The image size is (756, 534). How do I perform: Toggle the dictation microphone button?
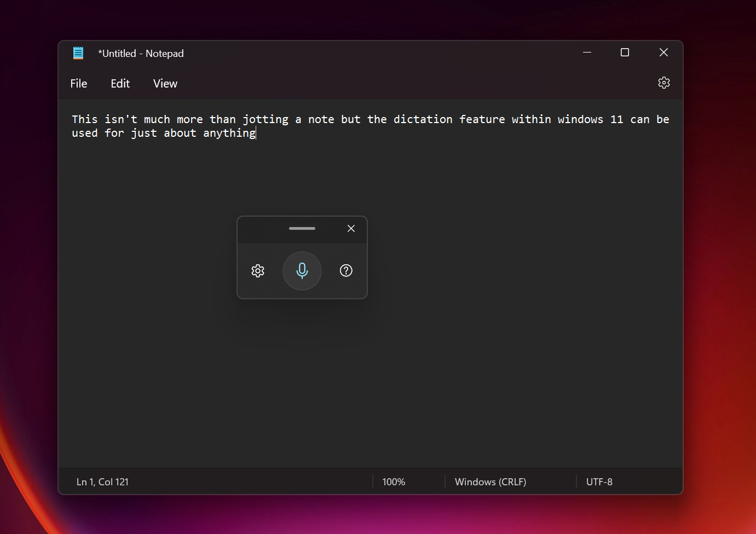pos(302,271)
